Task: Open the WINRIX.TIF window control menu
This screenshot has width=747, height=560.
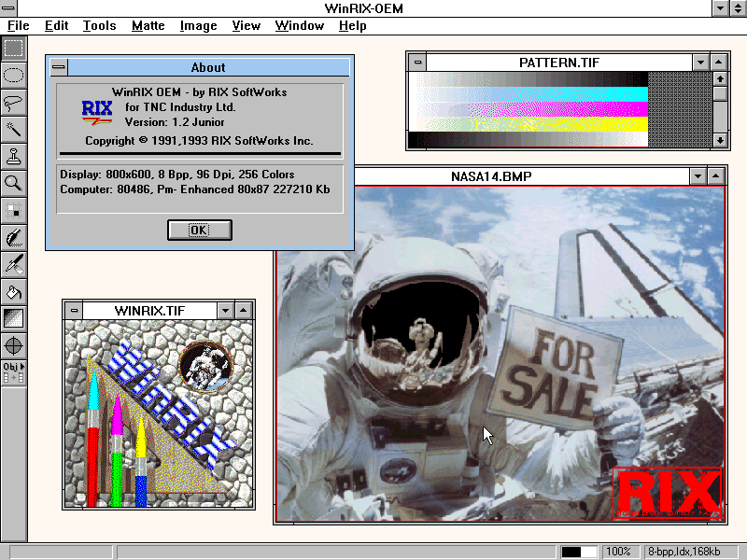Action: 74,311
